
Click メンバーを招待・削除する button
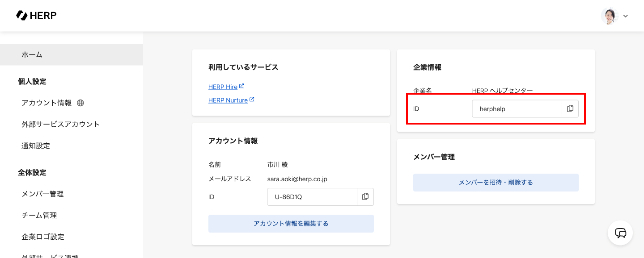(x=496, y=183)
